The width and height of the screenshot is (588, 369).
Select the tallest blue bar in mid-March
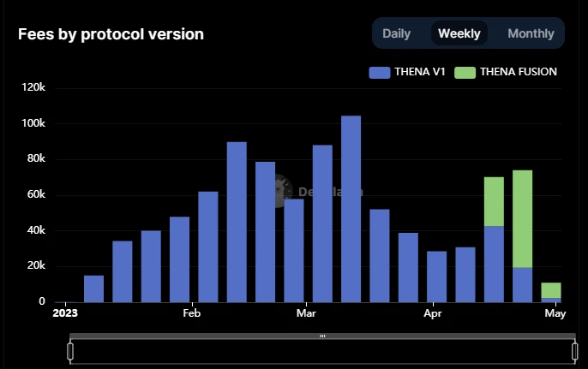(x=351, y=209)
